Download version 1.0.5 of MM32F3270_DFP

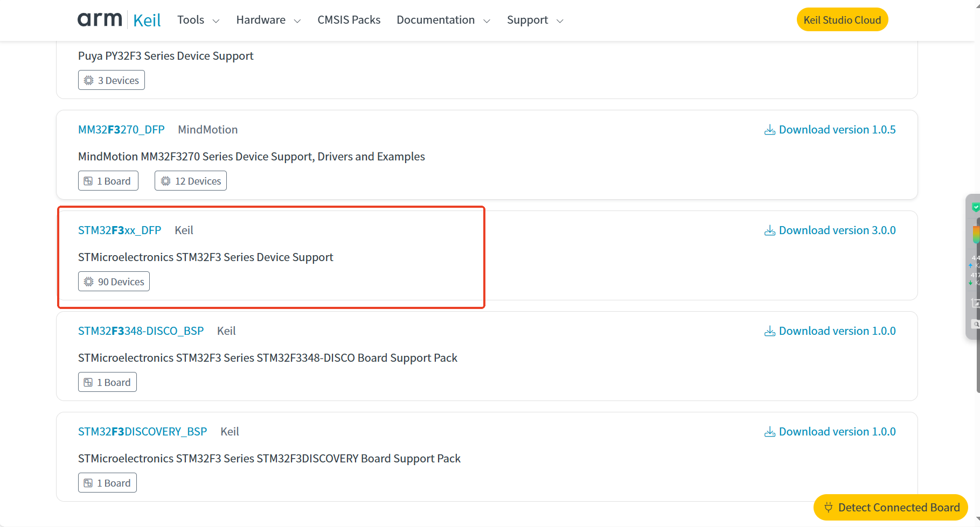pyautogui.click(x=830, y=130)
